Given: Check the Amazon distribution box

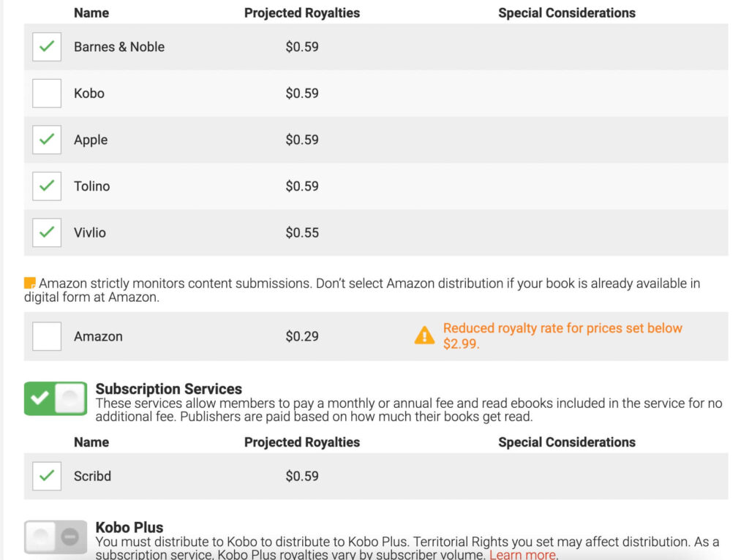Looking at the screenshot, I should [47, 336].
